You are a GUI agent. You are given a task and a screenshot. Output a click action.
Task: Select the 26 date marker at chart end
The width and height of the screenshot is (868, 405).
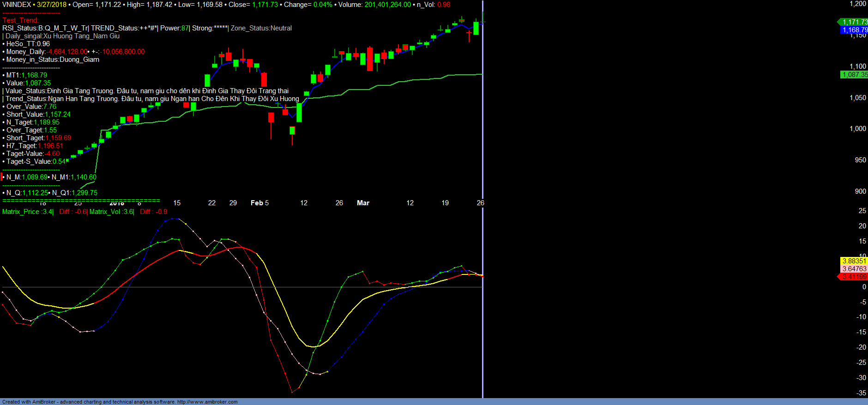click(480, 203)
